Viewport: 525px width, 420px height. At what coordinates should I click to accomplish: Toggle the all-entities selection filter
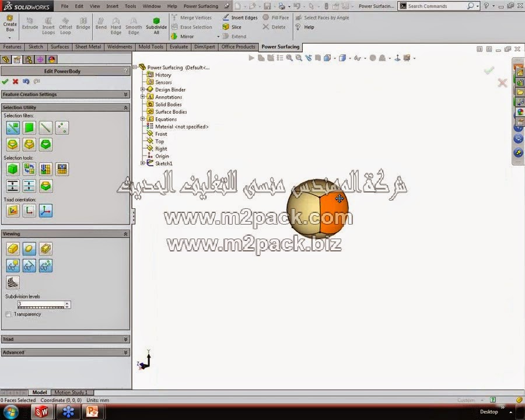coord(13,128)
